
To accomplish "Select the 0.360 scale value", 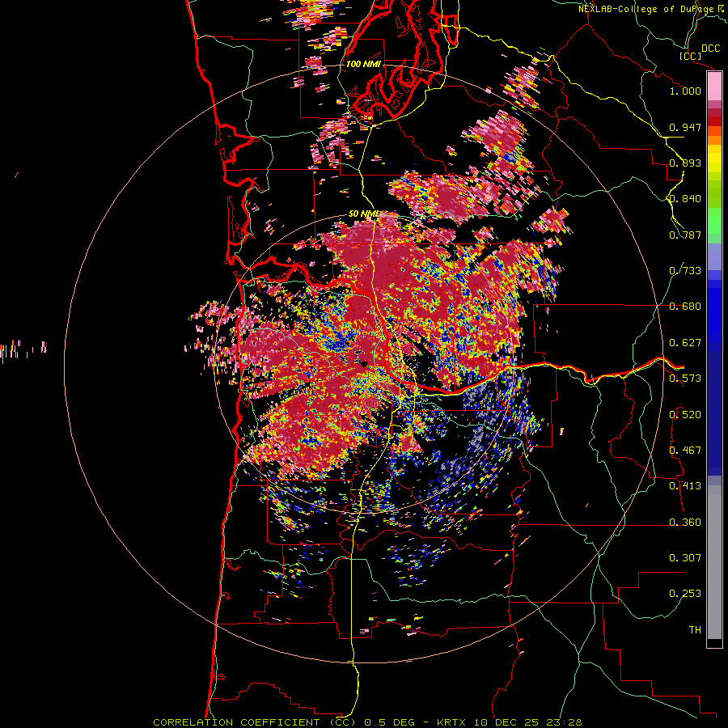I will pyautogui.click(x=685, y=523).
